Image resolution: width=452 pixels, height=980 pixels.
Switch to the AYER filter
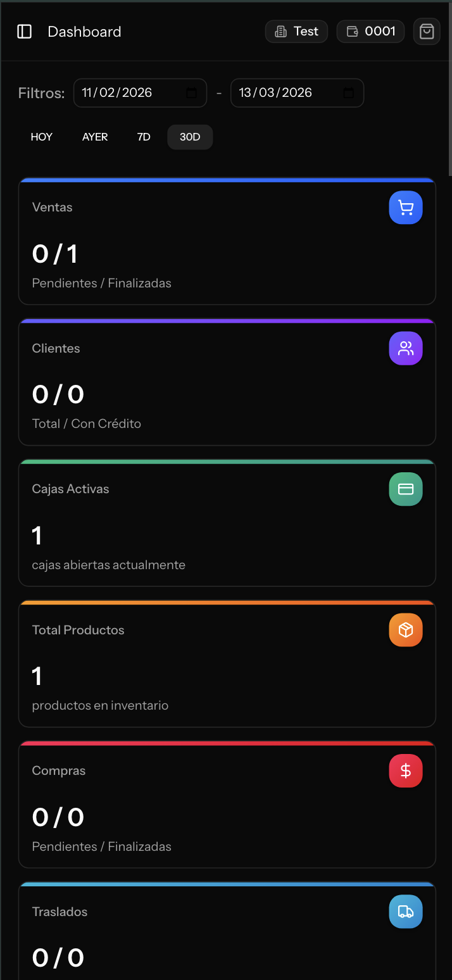[95, 137]
